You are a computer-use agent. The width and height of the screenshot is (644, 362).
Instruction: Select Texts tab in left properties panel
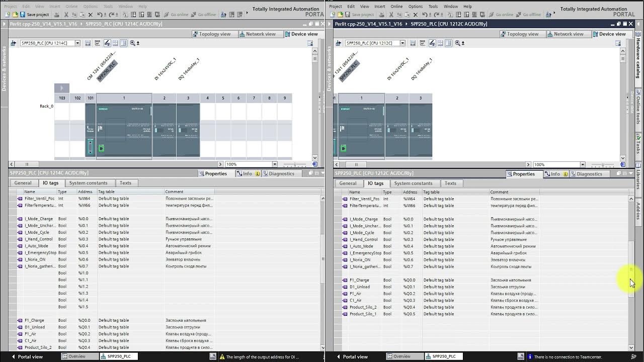click(x=125, y=183)
